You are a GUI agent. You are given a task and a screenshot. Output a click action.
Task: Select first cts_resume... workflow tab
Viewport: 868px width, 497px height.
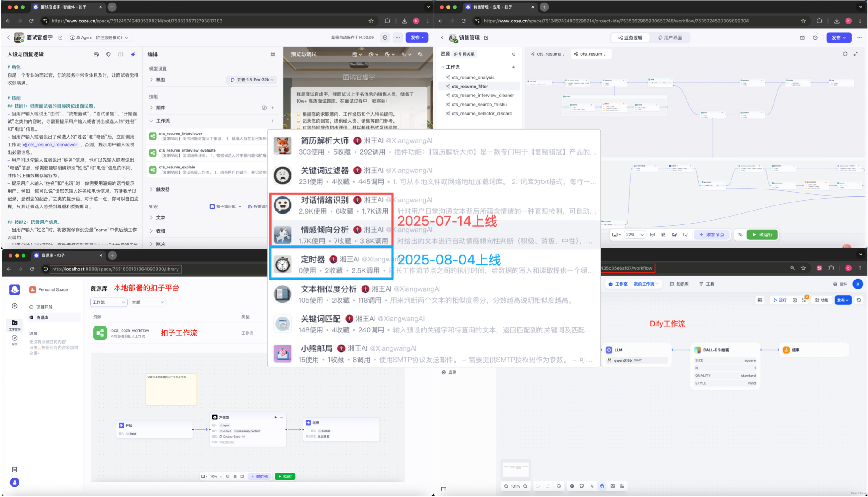[x=548, y=54]
